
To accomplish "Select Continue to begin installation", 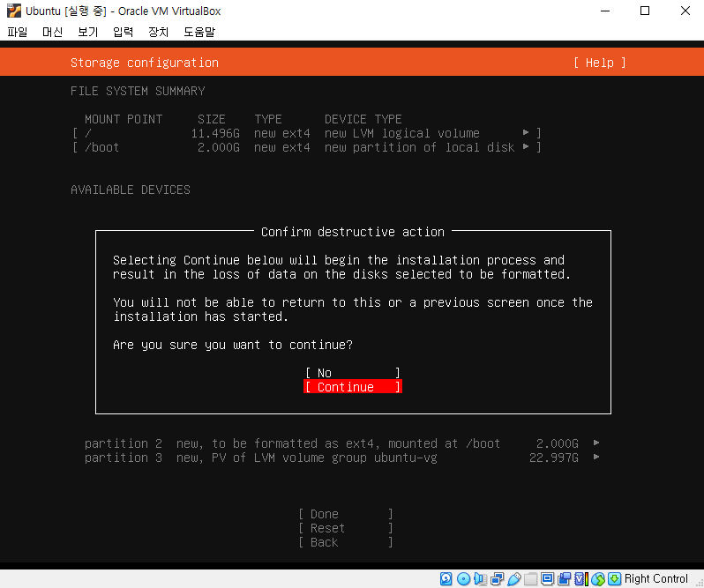I will tap(353, 387).
